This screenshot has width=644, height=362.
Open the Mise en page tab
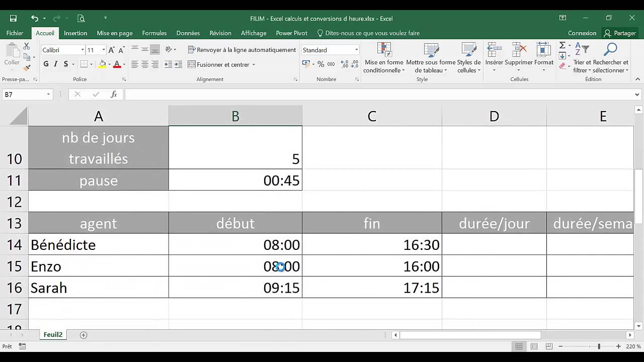pyautogui.click(x=115, y=33)
